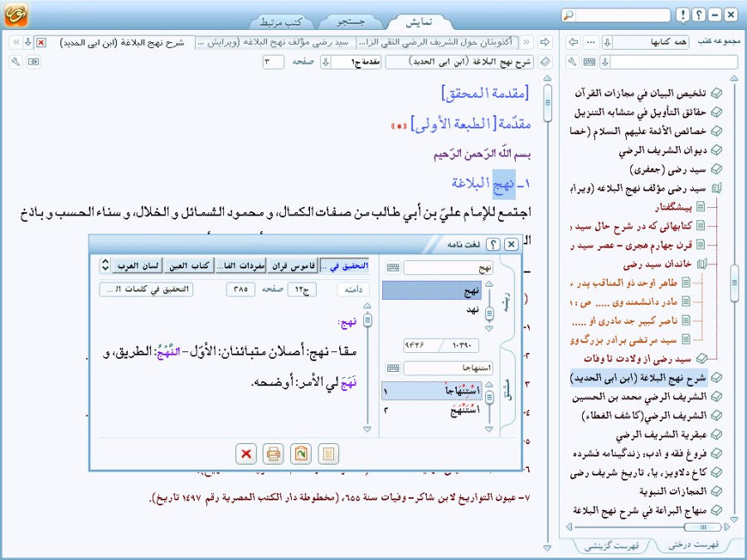Click the wrench icon in the book list panel
This screenshot has width=747, height=560.
573,62
